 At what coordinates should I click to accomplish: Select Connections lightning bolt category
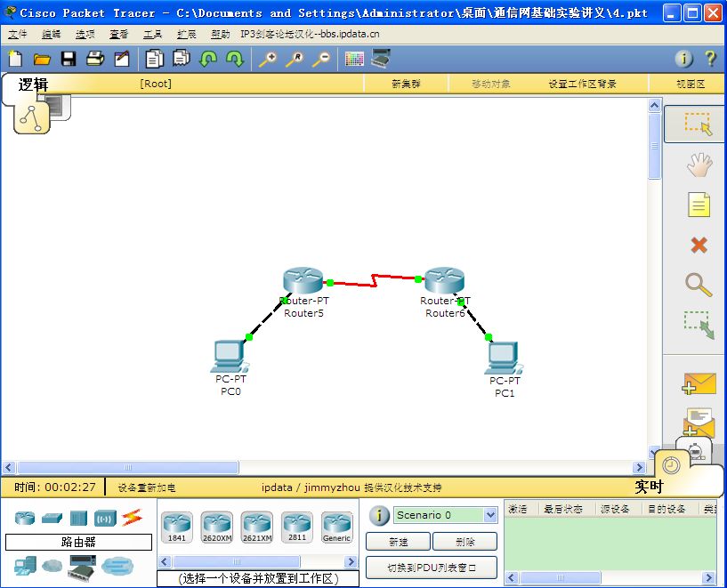click(132, 518)
